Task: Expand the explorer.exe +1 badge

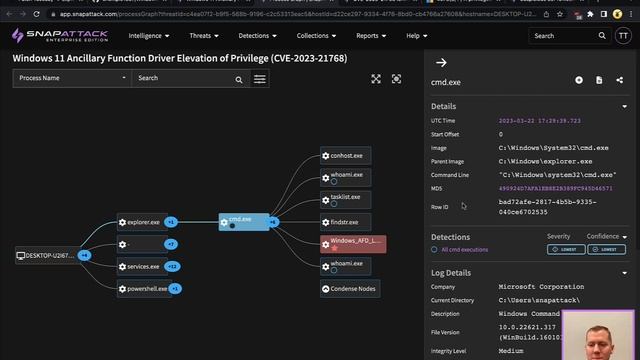Action: pos(171,222)
